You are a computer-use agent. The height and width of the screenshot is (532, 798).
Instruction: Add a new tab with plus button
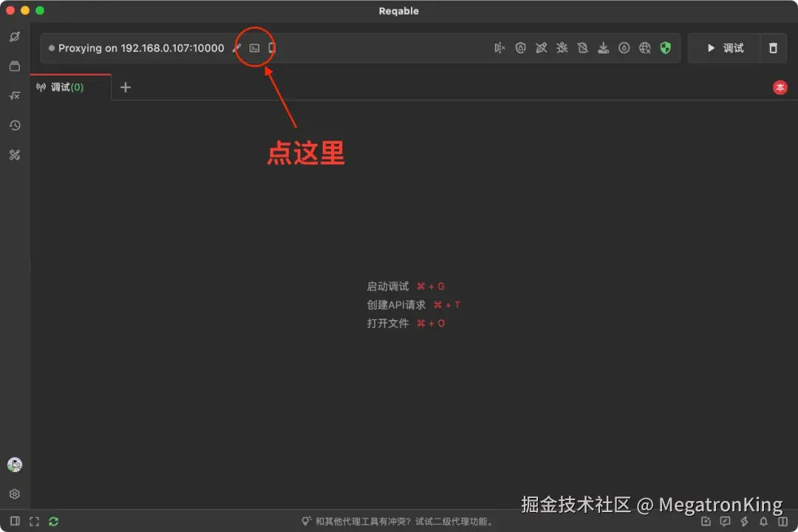point(126,88)
